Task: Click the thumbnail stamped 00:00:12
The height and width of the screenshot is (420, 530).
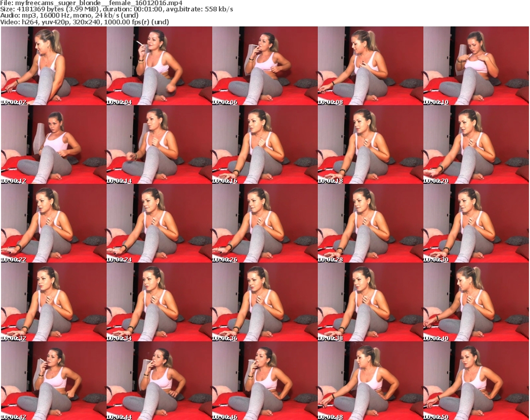Action: tap(54, 144)
